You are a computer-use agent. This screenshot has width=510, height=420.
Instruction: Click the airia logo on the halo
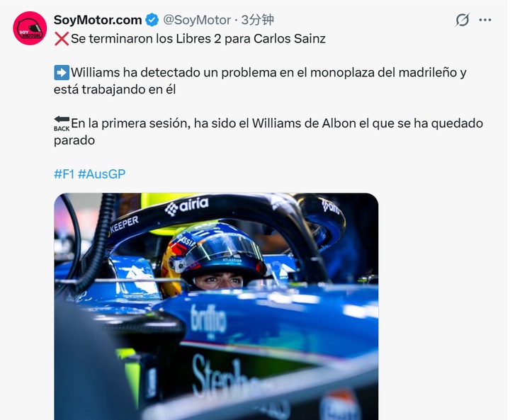(187, 205)
